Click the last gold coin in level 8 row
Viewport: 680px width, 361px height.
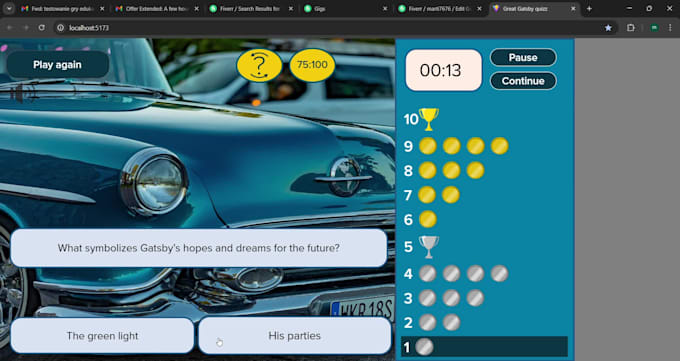[475, 170]
